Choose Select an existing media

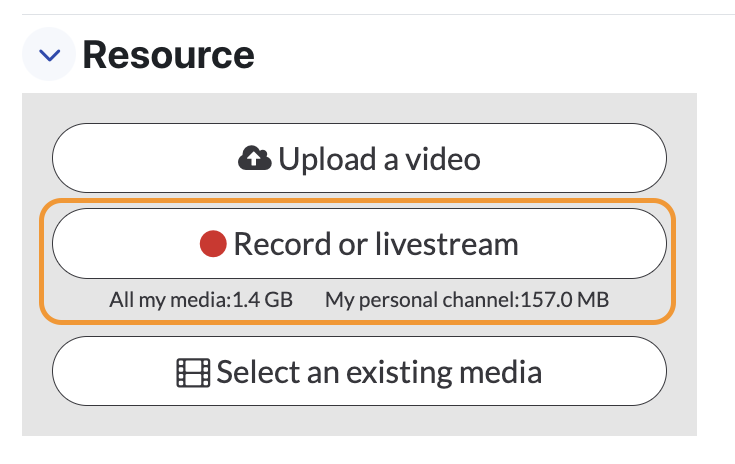click(x=359, y=371)
